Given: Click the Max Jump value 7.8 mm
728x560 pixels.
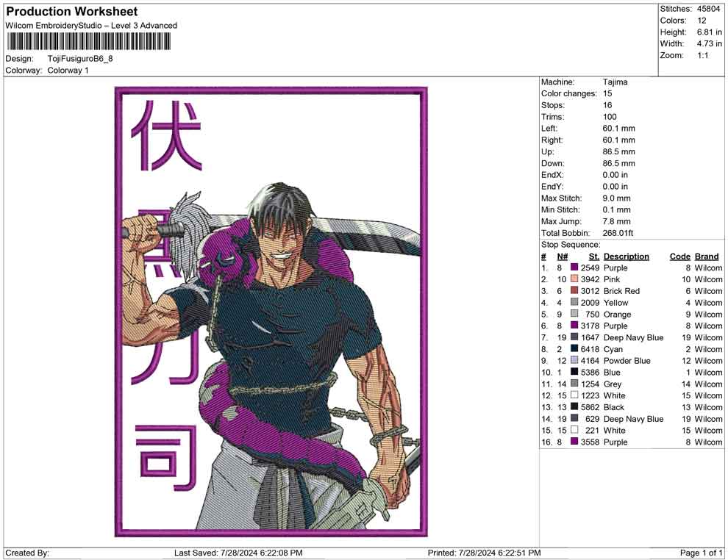Looking at the screenshot, I should [616, 221].
